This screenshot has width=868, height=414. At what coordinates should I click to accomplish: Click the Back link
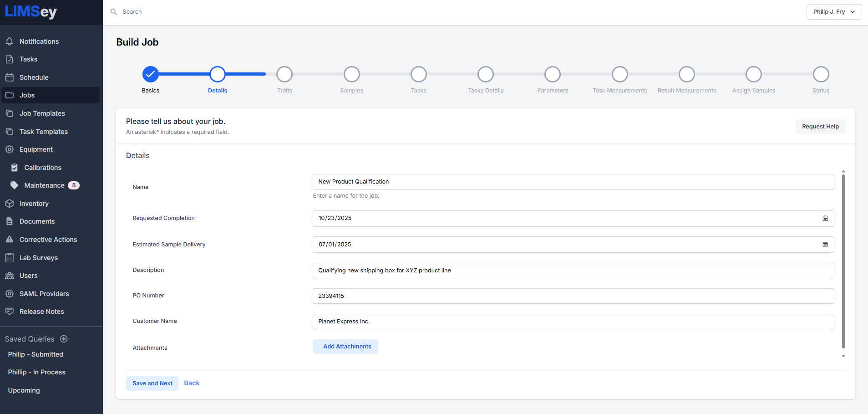pyautogui.click(x=192, y=383)
